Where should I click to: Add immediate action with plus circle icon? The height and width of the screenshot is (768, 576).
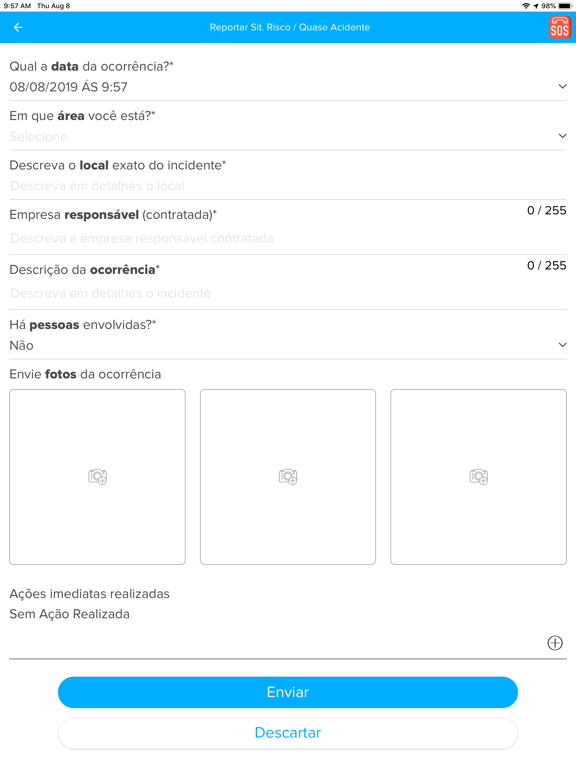pos(555,643)
